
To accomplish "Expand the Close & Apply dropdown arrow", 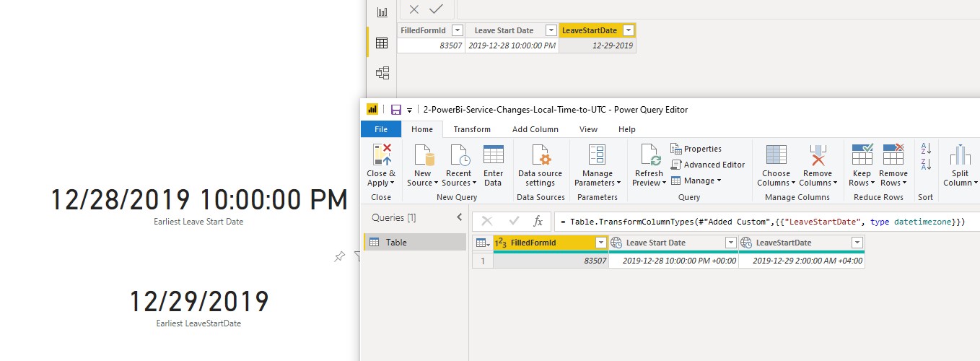I will click(392, 183).
